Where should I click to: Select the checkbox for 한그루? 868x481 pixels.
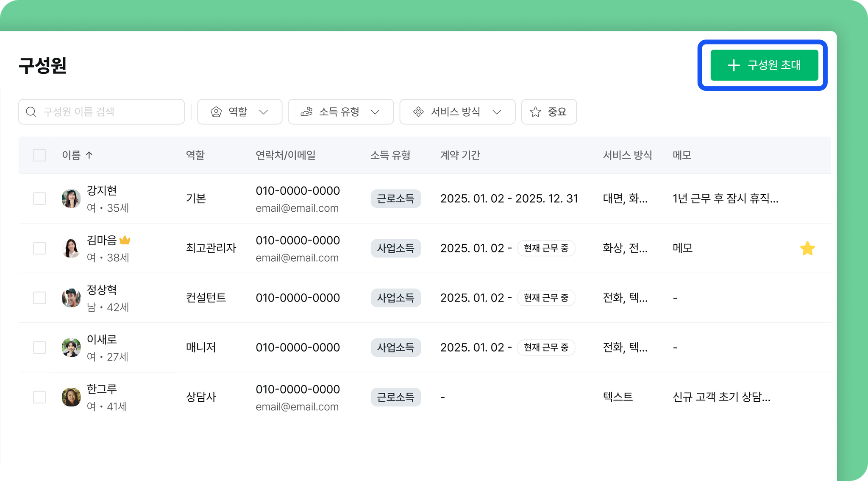tap(39, 397)
